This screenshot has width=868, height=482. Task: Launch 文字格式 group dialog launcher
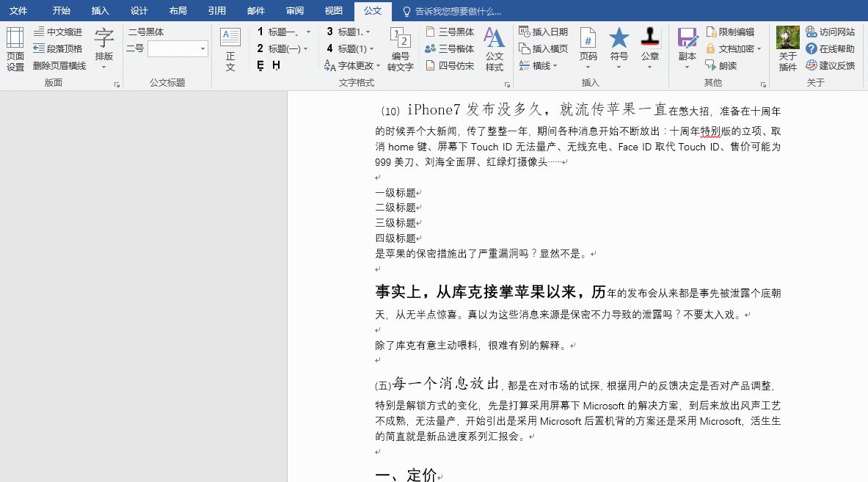[x=507, y=84]
